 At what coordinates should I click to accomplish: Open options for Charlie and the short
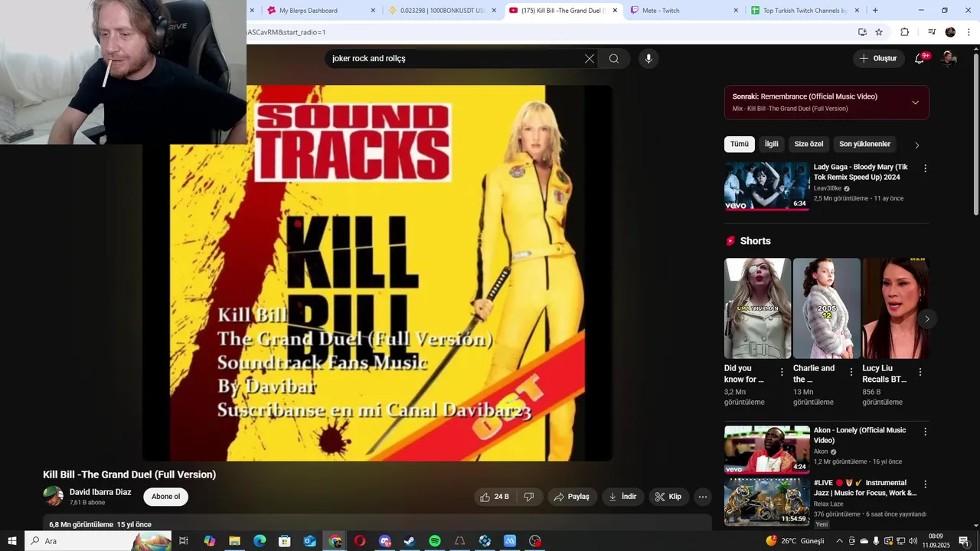pyautogui.click(x=851, y=372)
